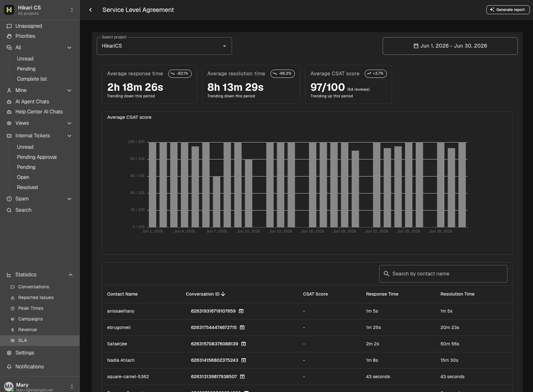Click Notifications bell icon in sidebar
The image size is (533, 392).
coord(9,367)
